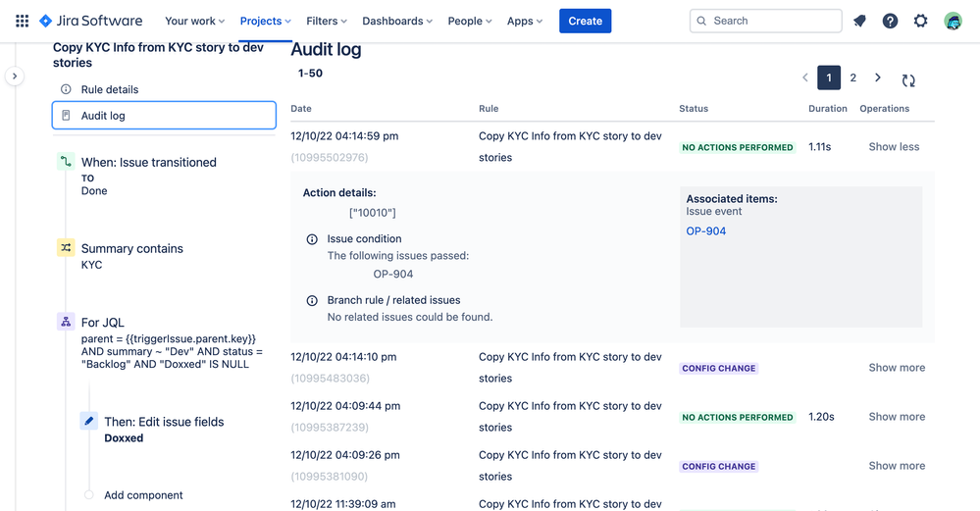
Task: Open the help question mark icon
Action: (x=890, y=21)
